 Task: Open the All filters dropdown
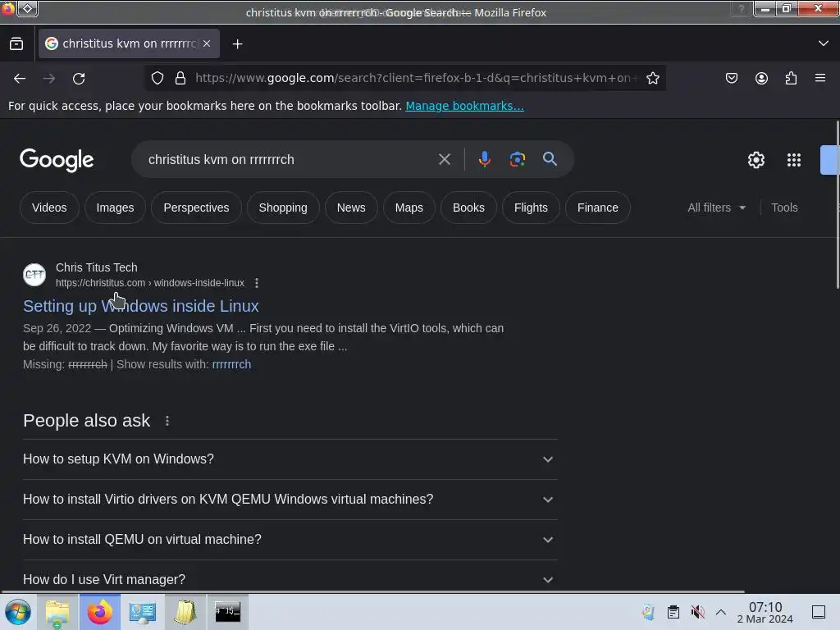coord(716,208)
